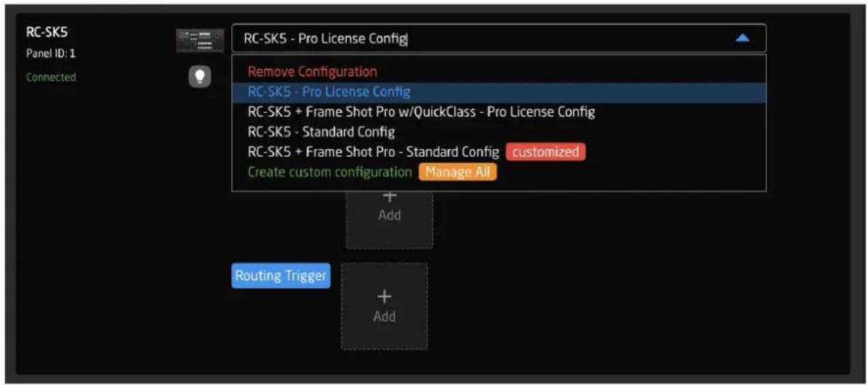The width and height of the screenshot is (868, 385).
Task: Click the upper Add tile below dropdown list
Action: [389, 219]
